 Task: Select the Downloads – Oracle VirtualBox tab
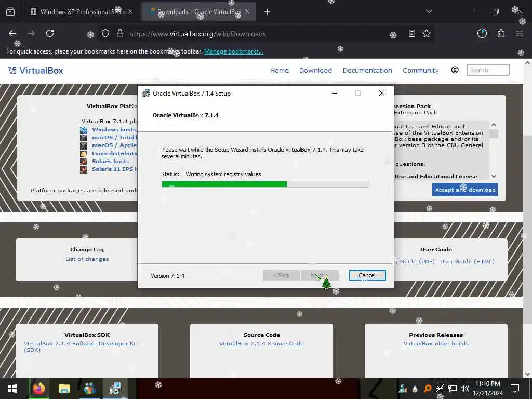pyautogui.click(x=199, y=12)
